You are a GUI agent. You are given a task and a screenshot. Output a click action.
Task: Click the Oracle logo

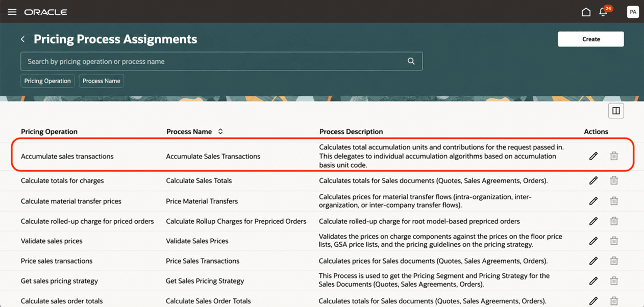46,12
